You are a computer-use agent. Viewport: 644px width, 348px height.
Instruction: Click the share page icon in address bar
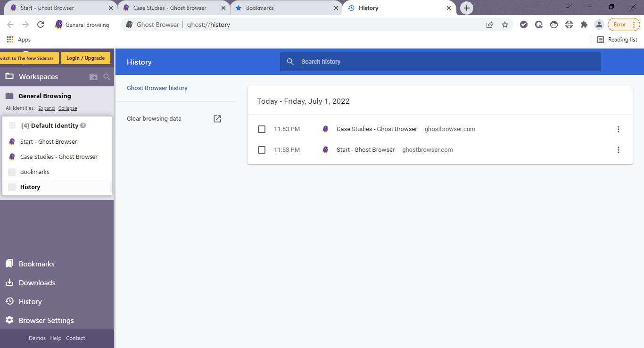490,25
